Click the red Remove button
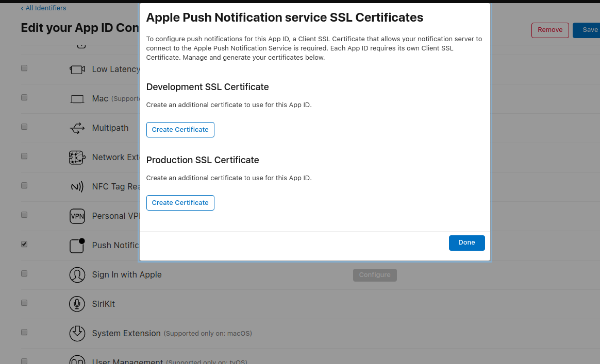Screen dimensions: 600x364 550,30
